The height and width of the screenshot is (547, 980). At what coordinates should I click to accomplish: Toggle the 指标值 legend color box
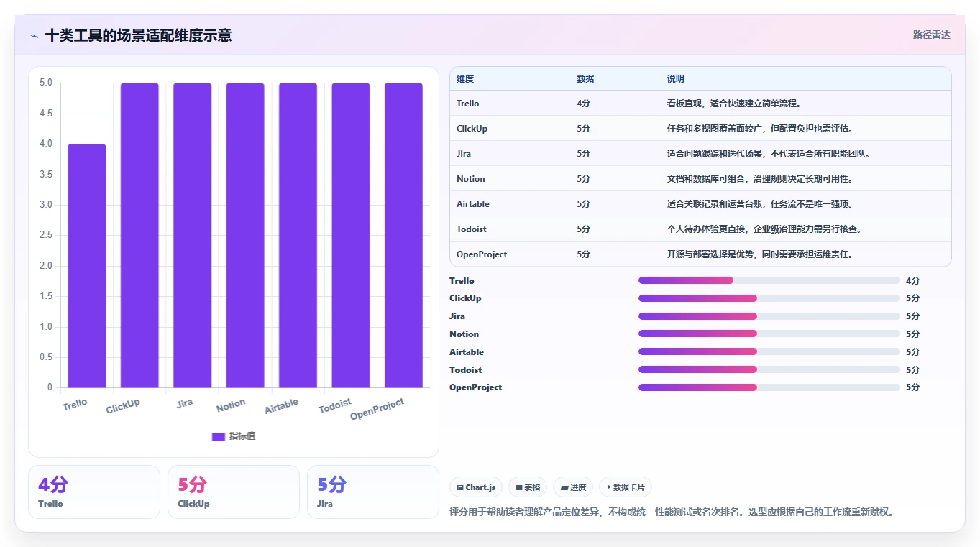pos(219,436)
